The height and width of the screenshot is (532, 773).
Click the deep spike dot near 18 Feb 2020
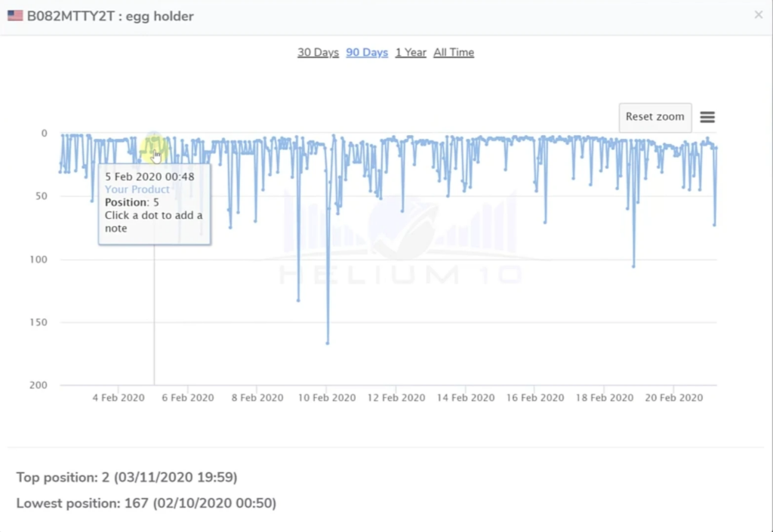pos(633,265)
